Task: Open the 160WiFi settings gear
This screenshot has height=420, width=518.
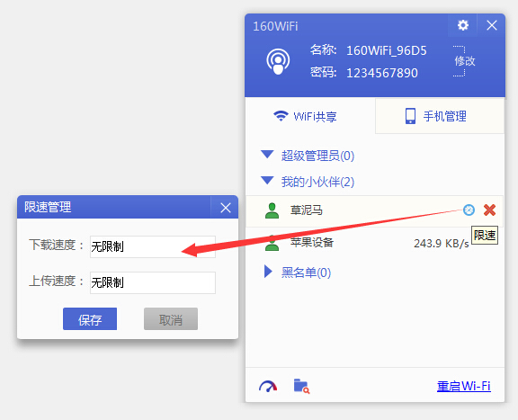Action: [462, 25]
